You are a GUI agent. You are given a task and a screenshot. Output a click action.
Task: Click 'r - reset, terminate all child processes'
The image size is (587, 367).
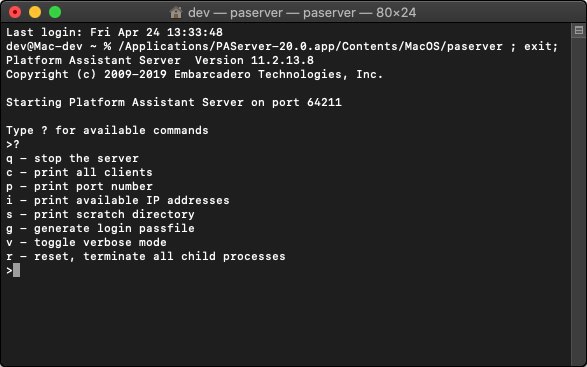tap(146, 257)
